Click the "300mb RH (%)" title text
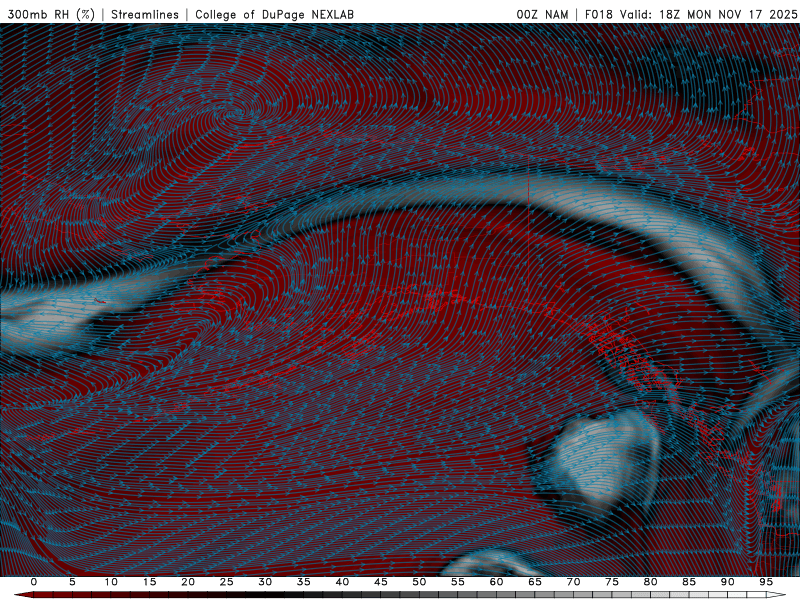Viewport: 800px width, 600px height. click(51, 15)
